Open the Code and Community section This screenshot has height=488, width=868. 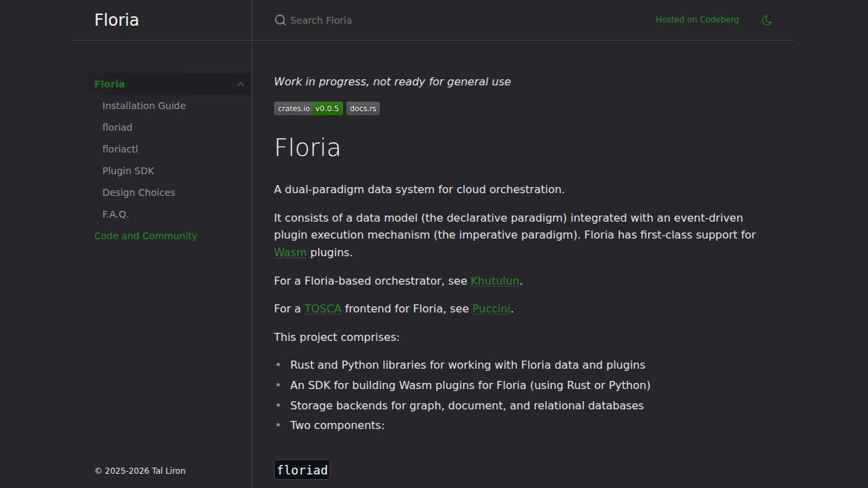point(146,236)
